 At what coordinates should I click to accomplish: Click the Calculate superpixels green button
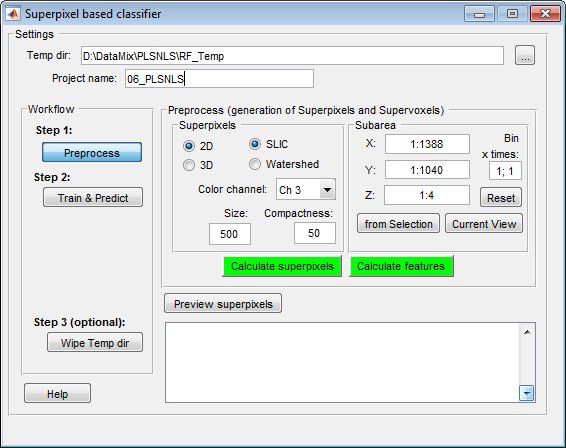pos(282,266)
